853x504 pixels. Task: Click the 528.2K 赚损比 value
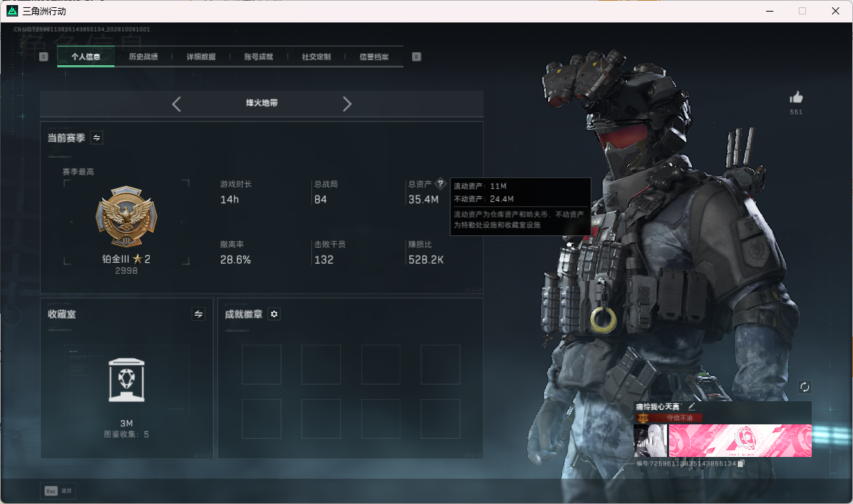[x=426, y=260]
